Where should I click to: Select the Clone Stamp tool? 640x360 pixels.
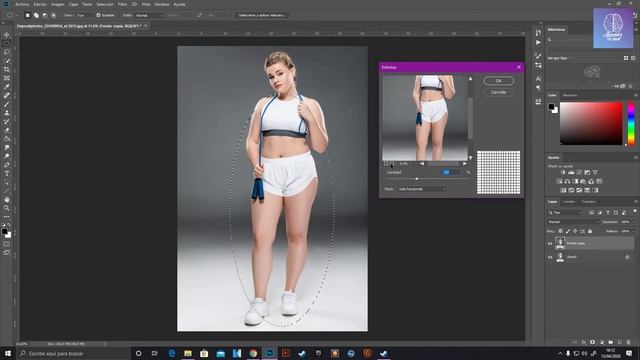[x=7, y=113]
